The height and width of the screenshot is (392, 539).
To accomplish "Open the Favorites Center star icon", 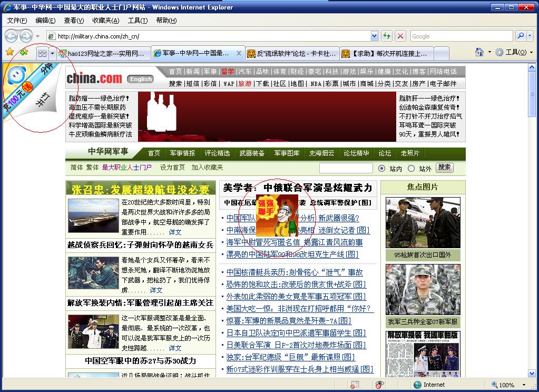I will point(10,52).
